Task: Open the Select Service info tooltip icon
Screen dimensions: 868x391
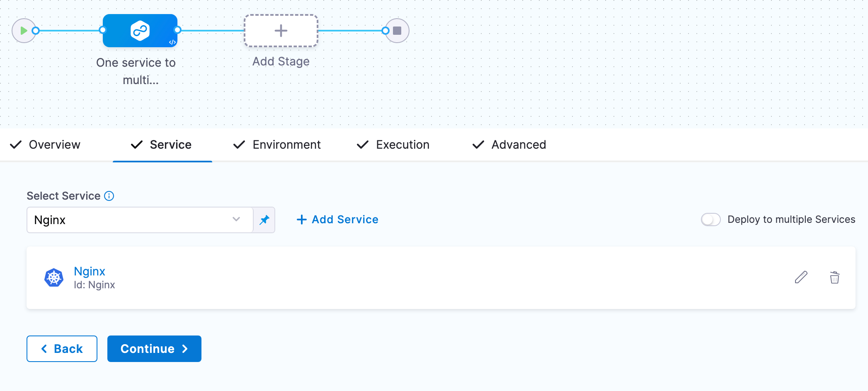Action: [x=109, y=196]
